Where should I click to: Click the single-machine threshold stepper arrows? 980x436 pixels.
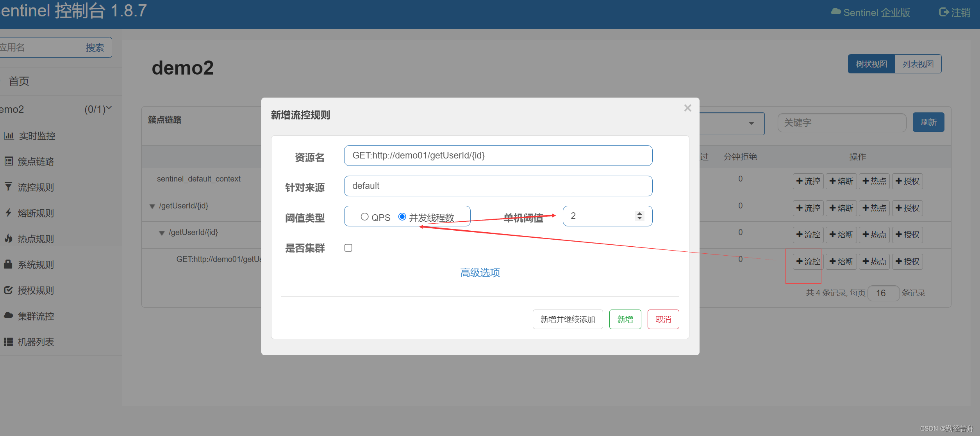[x=639, y=216]
